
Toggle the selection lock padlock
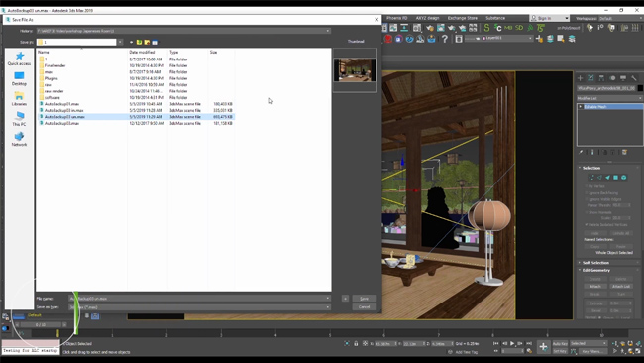pos(356,344)
